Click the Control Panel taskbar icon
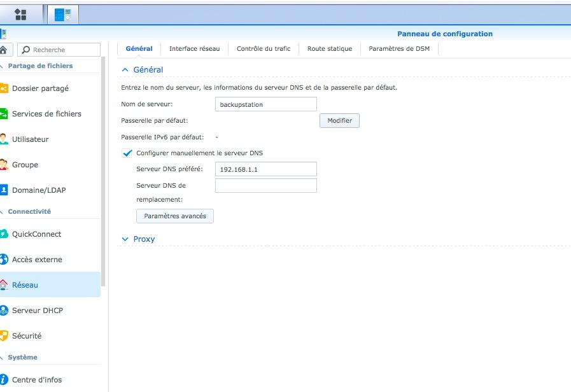The width and height of the screenshot is (571, 392). click(62, 15)
